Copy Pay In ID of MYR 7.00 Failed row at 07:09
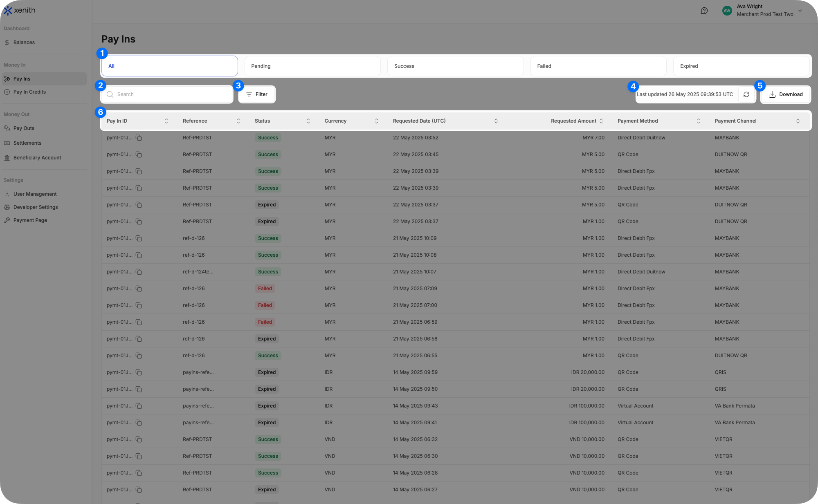 coord(139,289)
